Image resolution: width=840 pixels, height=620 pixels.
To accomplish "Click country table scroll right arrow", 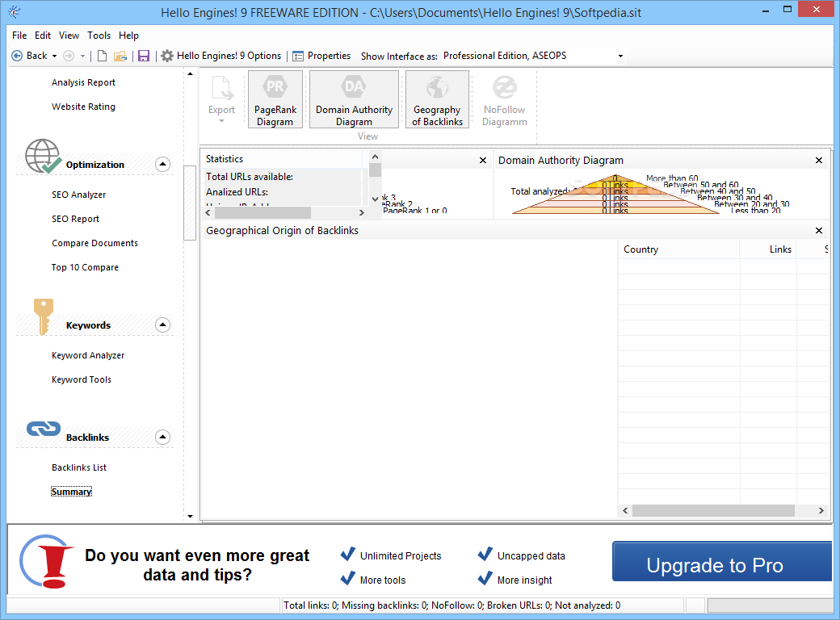I will click(821, 511).
